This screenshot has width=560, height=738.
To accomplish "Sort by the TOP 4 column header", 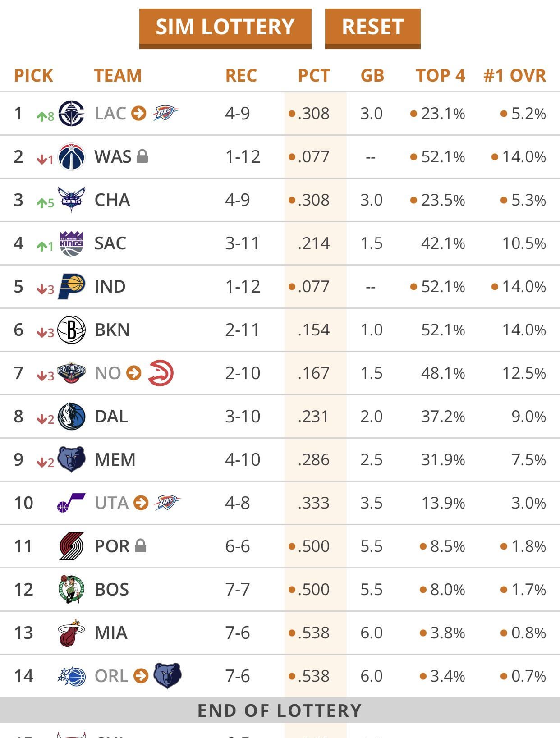I will pyautogui.click(x=440, y=75).
